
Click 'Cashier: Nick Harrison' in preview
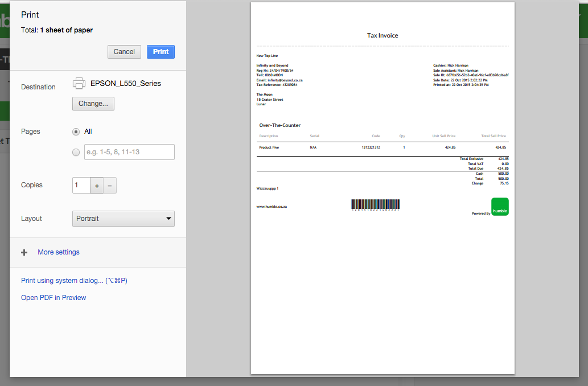click(x=451, y=65)
